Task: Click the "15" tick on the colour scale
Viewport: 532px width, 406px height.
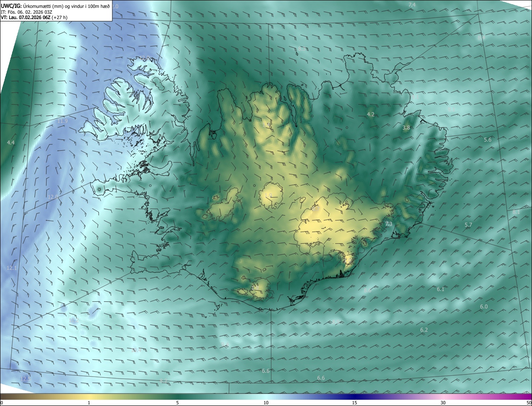Action: click(355, 403)
